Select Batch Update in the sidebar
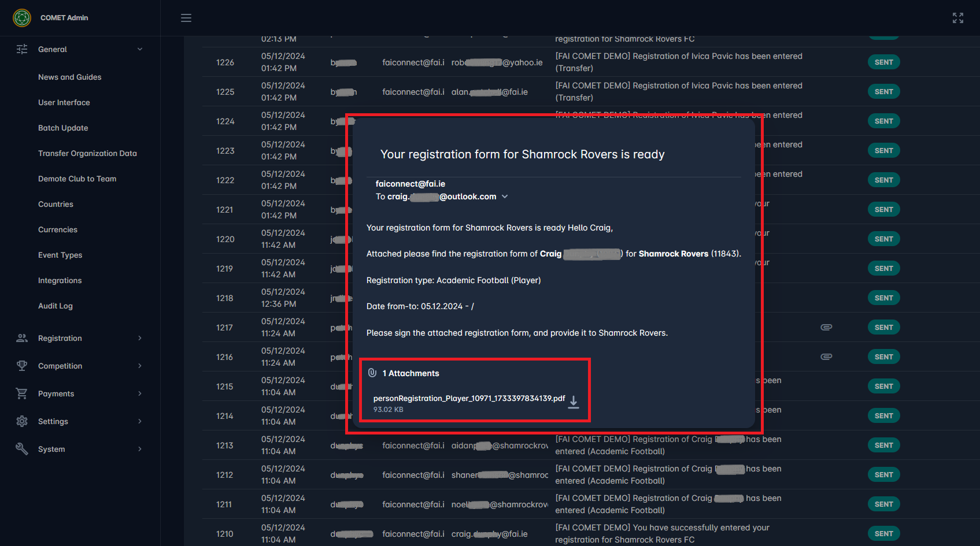The width and height of the screenshot is (980, 546). [x=63, y=128]
